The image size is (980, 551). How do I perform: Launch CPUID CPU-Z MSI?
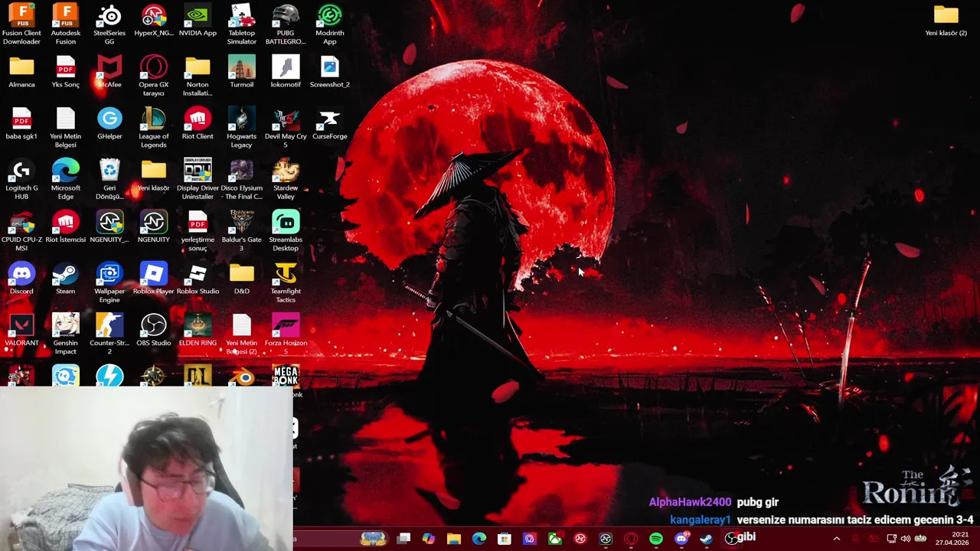point(21,231)
